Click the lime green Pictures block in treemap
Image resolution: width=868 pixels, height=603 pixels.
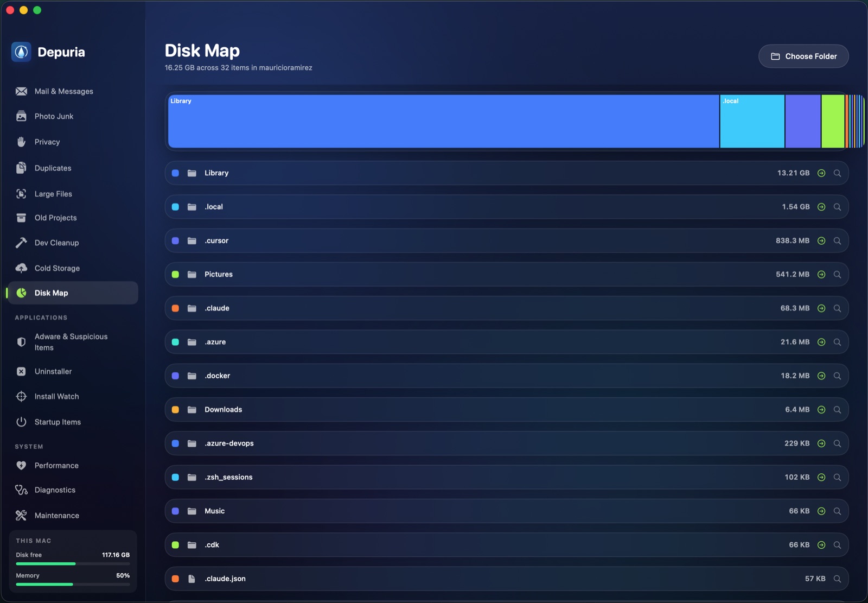[833, 121]
